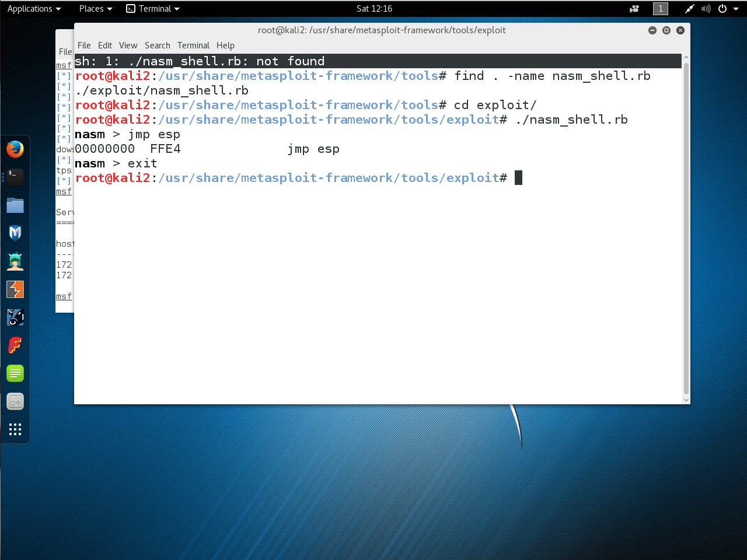Expand the Applications menu in the top bar
The width and height of the screenshot is (747, 560).
(x=34, y=9)
